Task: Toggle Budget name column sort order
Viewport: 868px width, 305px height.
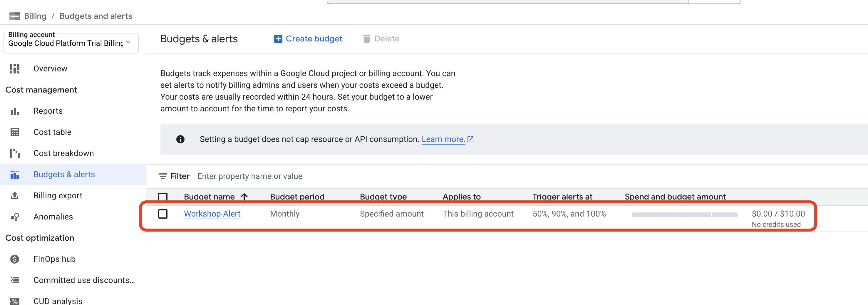Action: (x=244, y=197)
